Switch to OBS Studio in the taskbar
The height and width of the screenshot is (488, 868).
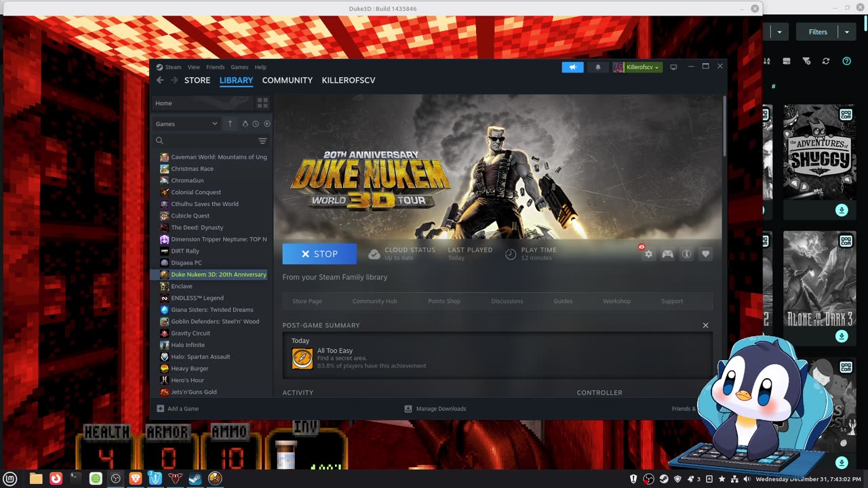pos(116,479)
